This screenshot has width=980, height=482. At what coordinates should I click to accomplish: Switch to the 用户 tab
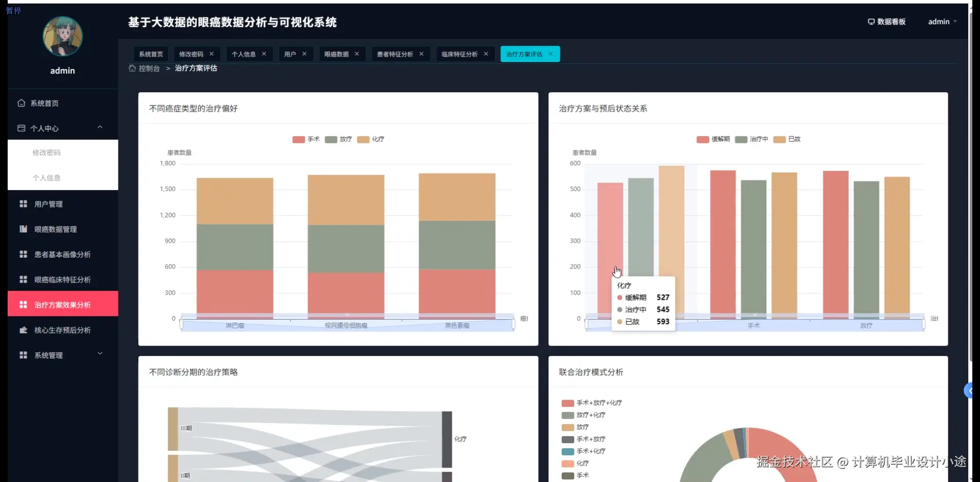[291, 54]
